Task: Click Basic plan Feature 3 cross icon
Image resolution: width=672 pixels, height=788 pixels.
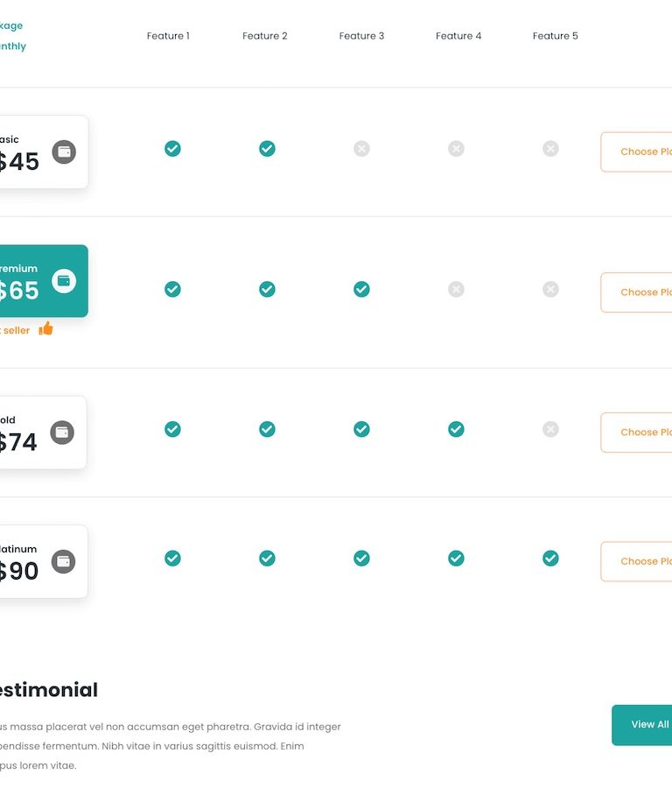Action: 361,149
